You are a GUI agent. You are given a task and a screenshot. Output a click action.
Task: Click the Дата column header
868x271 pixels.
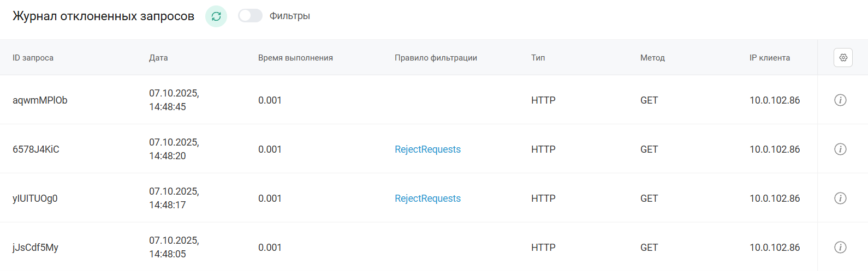[x=158, y=58]
